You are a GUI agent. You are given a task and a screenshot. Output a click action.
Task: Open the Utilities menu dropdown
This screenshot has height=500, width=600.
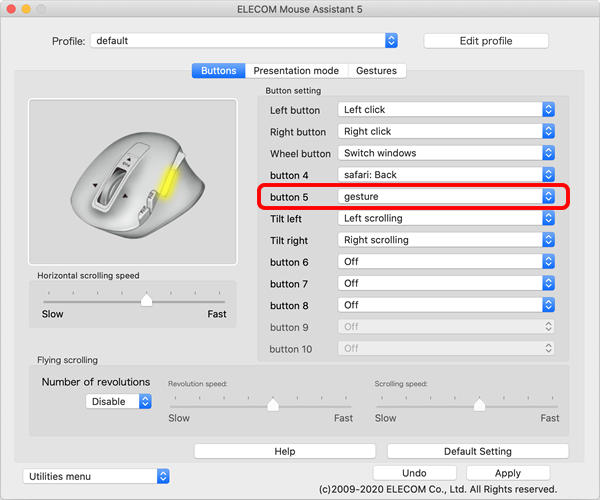pos(96,476)
